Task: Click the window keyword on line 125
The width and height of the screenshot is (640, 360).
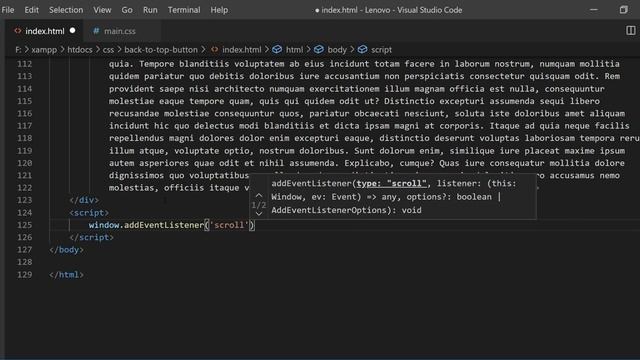Action: [104, 225]
